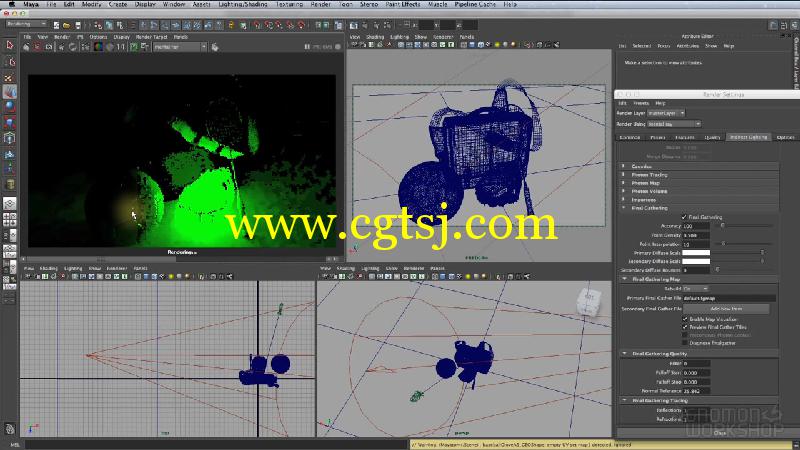Render a region in Render View
800x450 pixels.
point(37,47)
